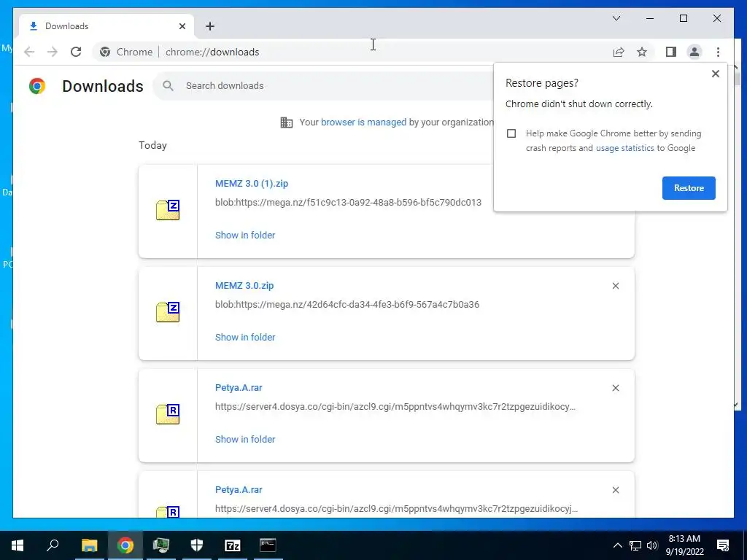Show first Petya.A.rar in folder

(245, 440)
